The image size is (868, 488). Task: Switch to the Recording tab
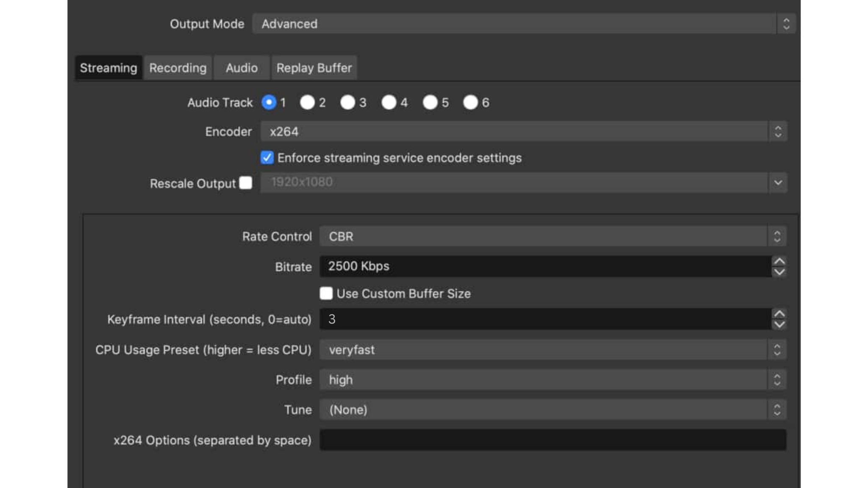[x=178, y=67]
